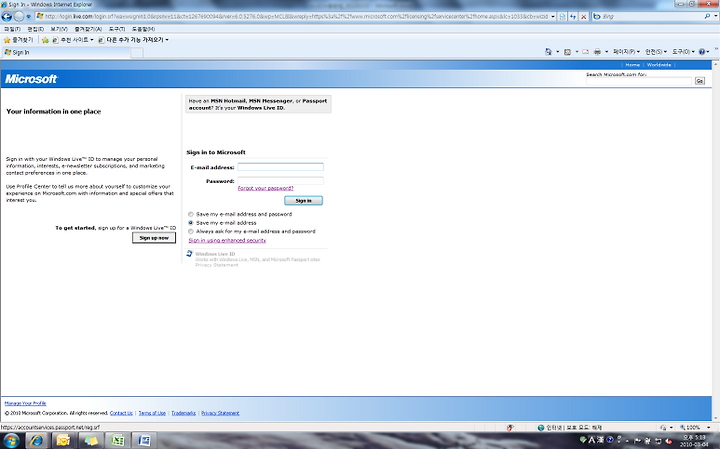The height and width of the screenshot is (449, 720).
Task: Click the Go search button
Action: pyautogui.click(x=699, y=81)
